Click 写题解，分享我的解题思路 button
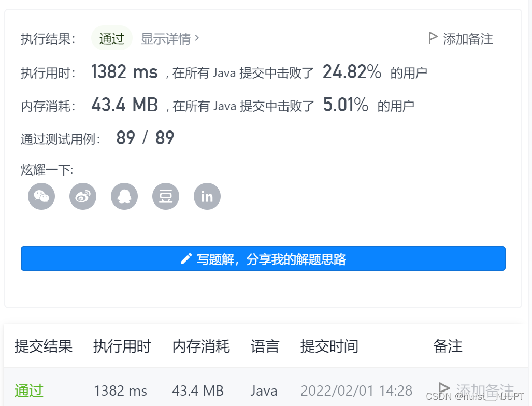 (263, 258)
